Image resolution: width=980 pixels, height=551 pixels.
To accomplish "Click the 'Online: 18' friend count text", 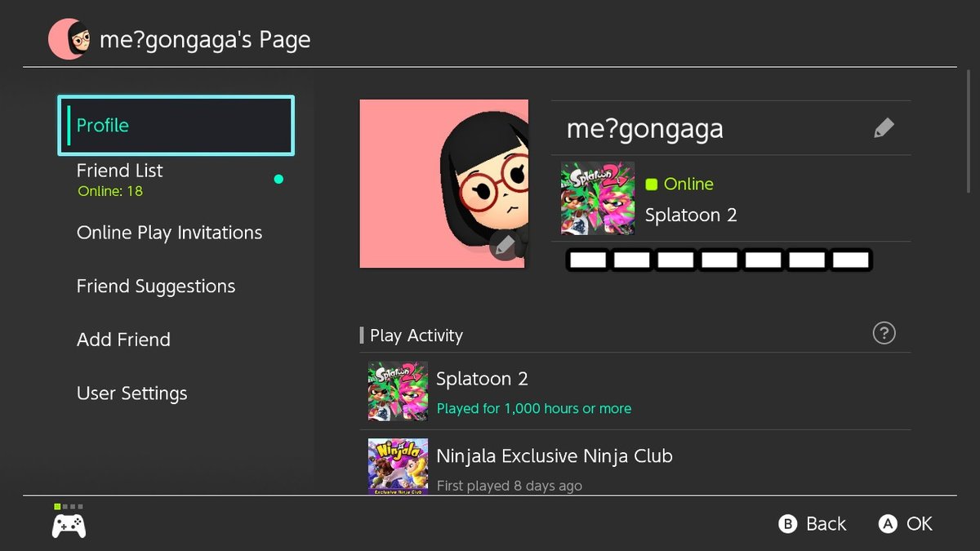I will pos(110,191).
